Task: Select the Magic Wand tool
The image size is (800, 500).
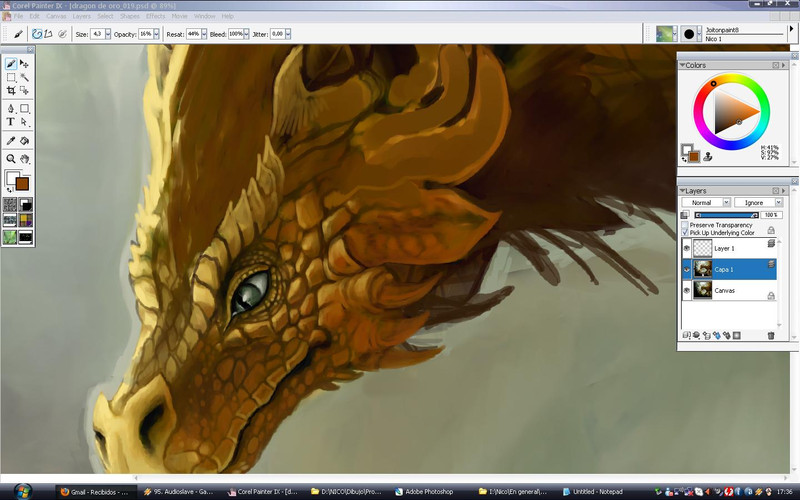Action: (x=24, y=78)
